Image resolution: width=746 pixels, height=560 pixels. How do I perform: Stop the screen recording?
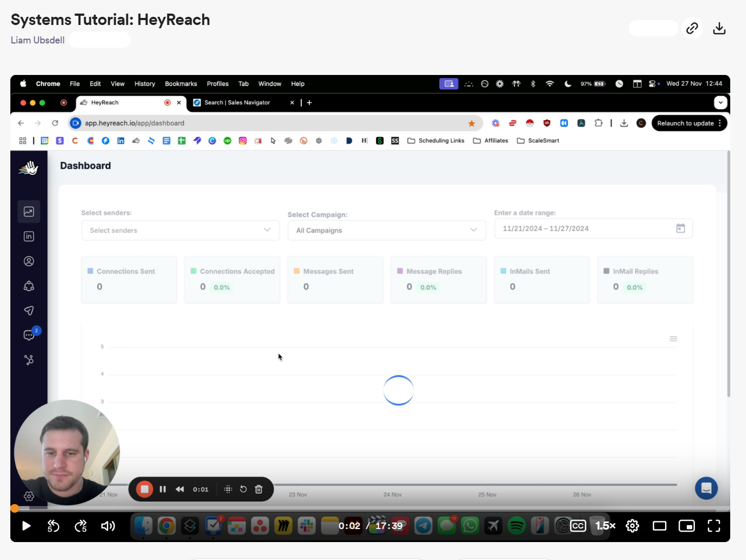145,489
